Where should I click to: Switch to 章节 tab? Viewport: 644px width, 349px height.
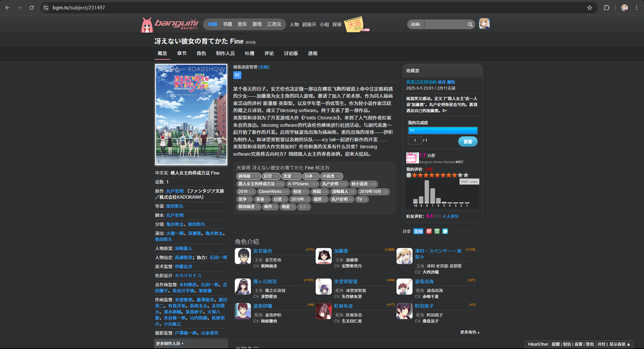click(182, 53)
